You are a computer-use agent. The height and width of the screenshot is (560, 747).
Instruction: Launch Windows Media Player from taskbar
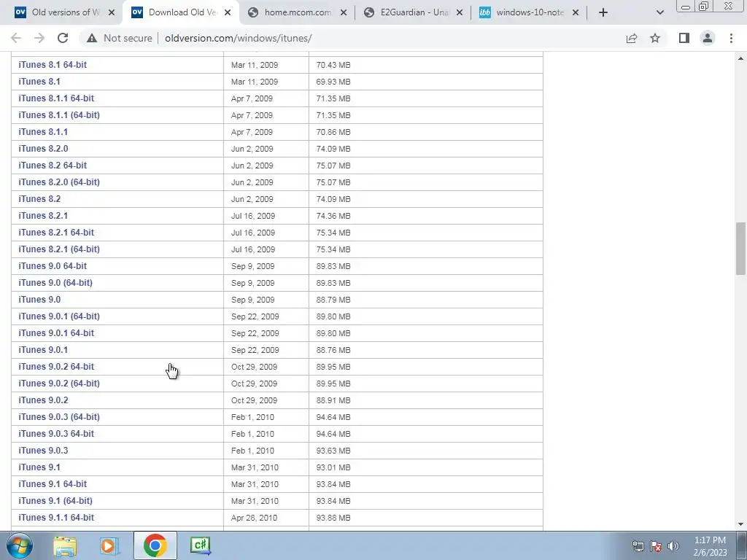[x=109, y=545]
